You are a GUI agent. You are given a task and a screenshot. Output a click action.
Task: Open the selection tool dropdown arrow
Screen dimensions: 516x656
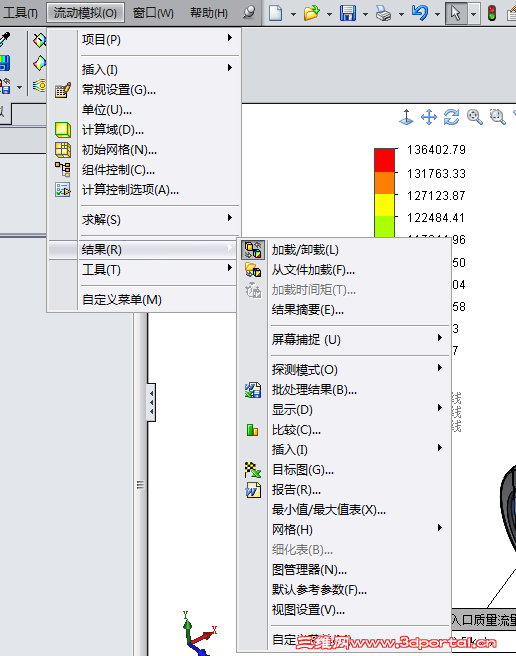(x=473, y=14)
